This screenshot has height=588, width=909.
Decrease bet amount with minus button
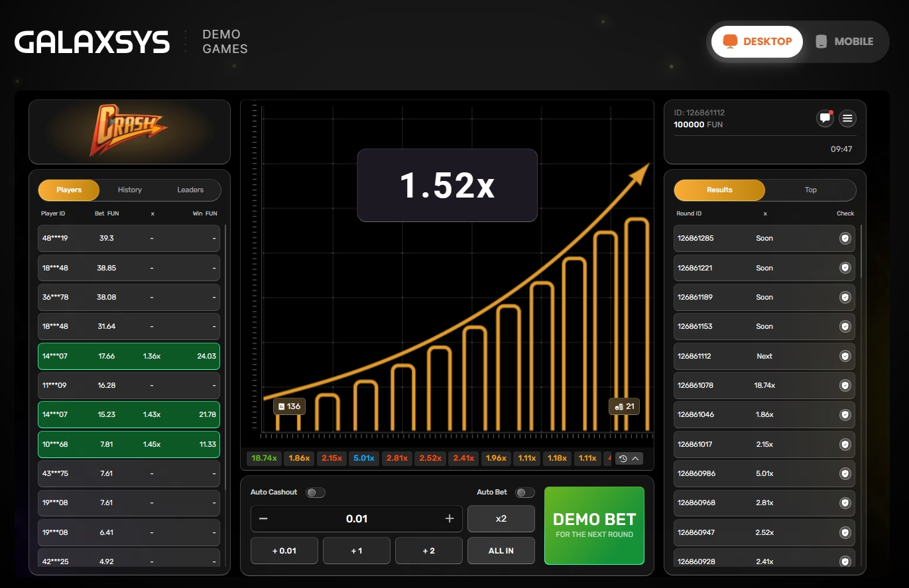click(263, 518)
